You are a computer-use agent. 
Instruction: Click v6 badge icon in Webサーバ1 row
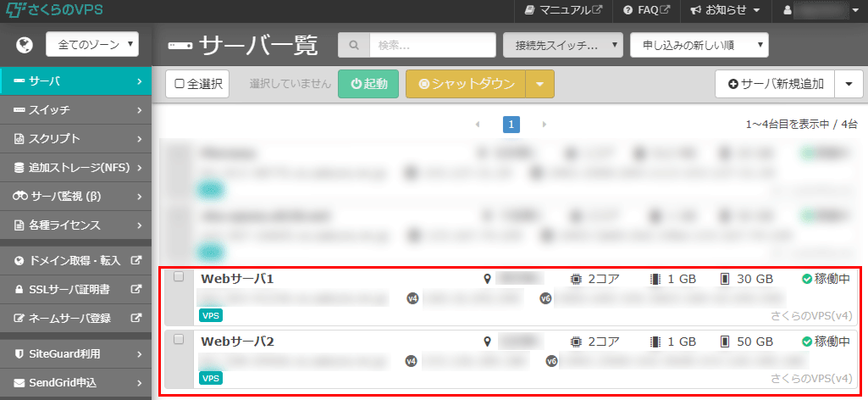coord(545,300)
